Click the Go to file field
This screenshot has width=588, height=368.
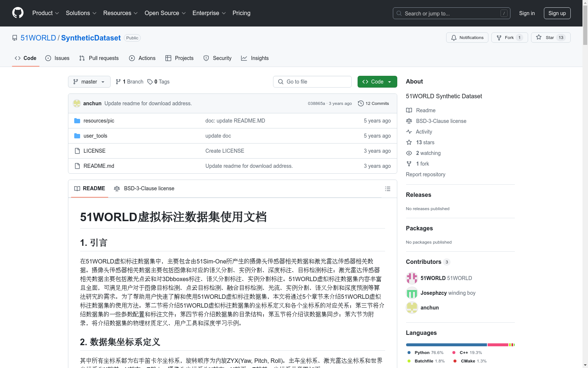pos(312,82)
